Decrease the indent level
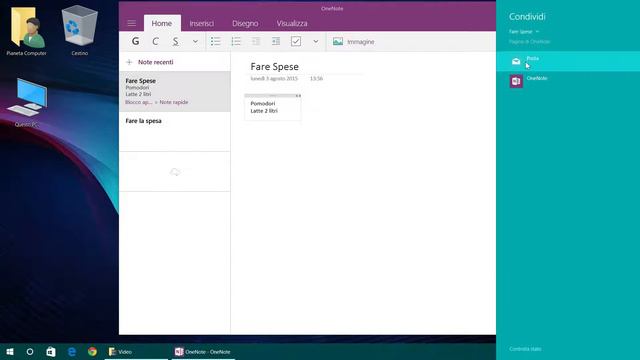Viewport: 640px width, 360px height. point(256,41)
